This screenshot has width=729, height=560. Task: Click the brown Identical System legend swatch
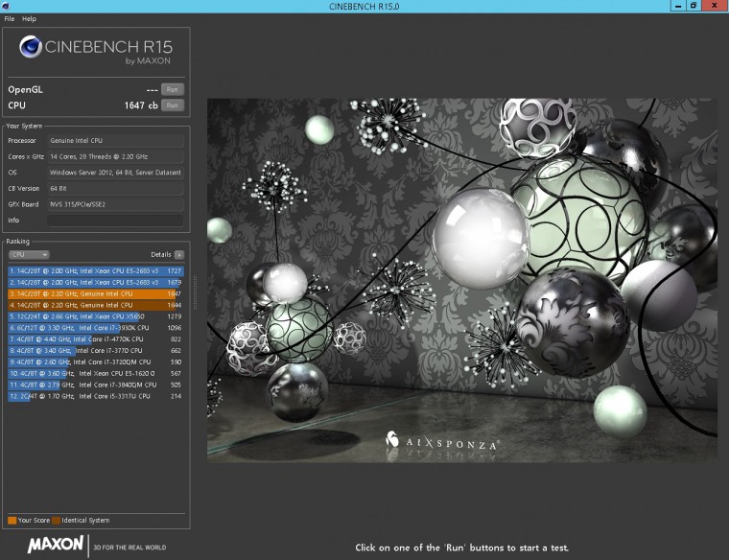click(57, 521)
